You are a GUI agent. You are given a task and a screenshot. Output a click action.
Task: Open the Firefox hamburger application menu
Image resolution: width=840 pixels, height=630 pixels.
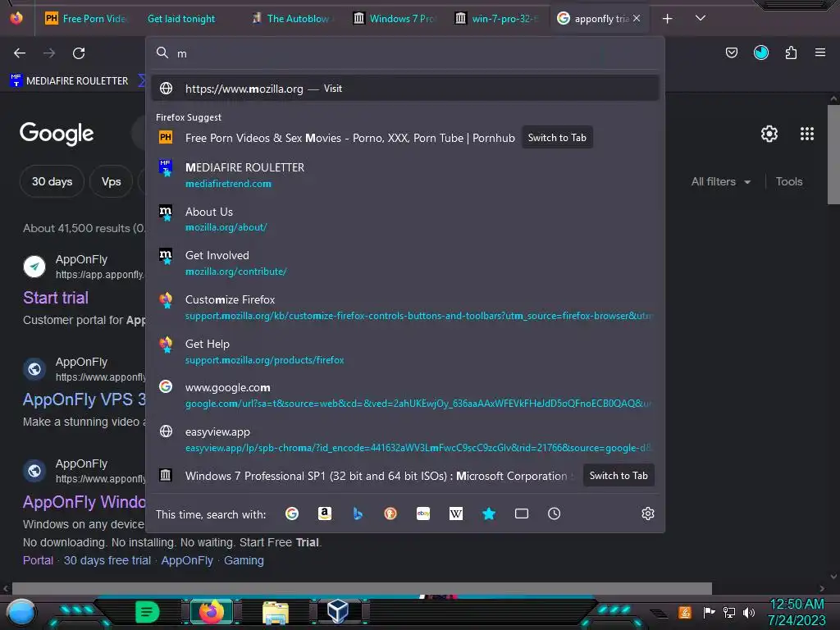(820, 52)
